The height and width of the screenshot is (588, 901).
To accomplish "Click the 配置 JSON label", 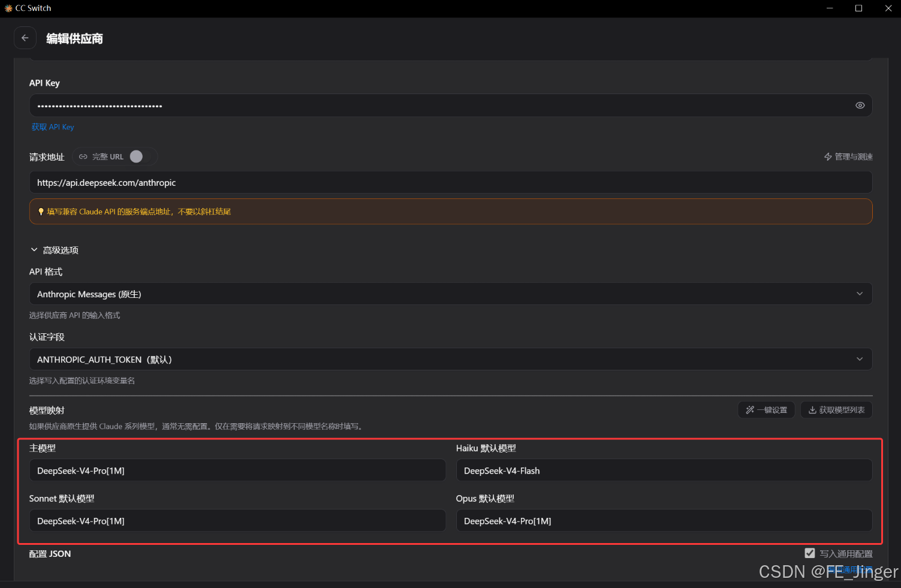I will tap(50, 554).
